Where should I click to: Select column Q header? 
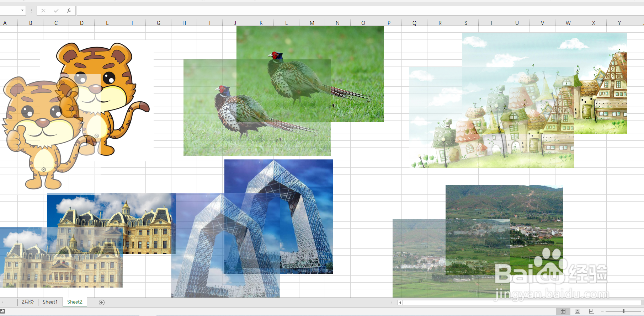(415, 23)
